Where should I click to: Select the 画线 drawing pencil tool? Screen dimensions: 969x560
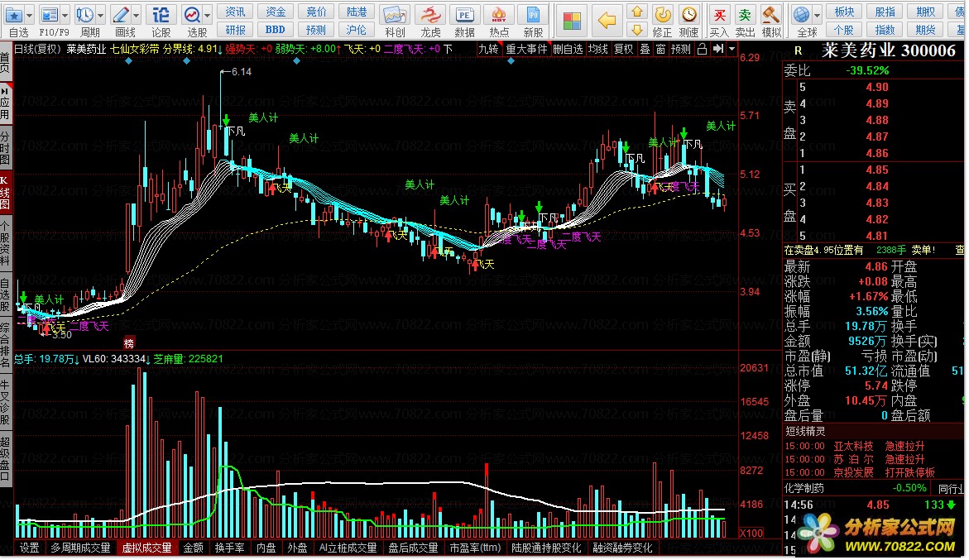coord(121,16)
